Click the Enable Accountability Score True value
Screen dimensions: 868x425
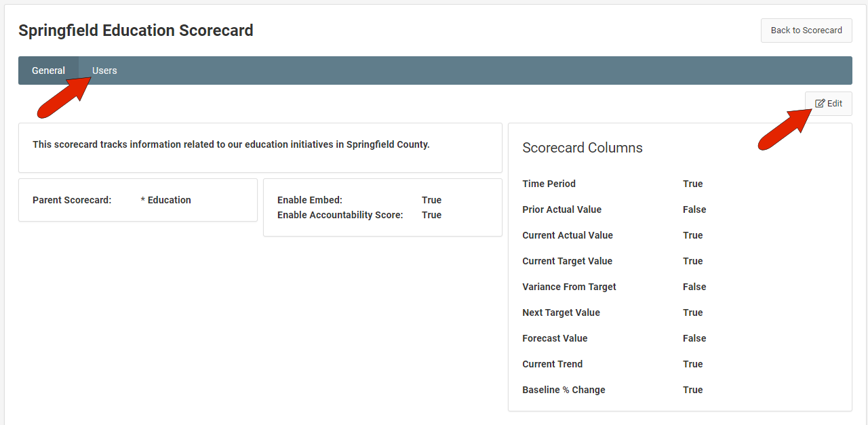point(431,215)
